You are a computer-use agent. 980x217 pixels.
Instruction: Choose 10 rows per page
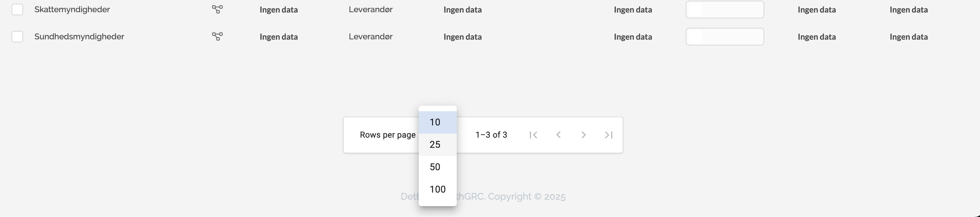pyautogui.click(x=435, y=122)
